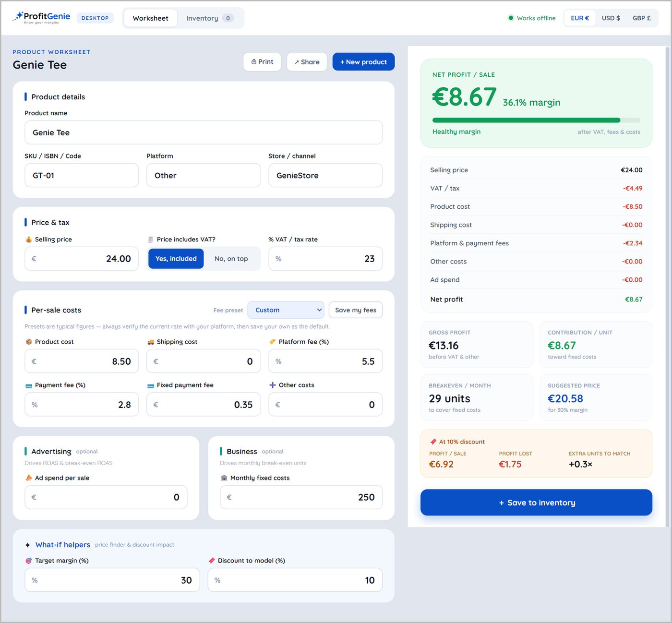This screenshot has width=672, height=623.
Task: Click the sparkle icon beside What-if helpers
Action: coord(28,545)
